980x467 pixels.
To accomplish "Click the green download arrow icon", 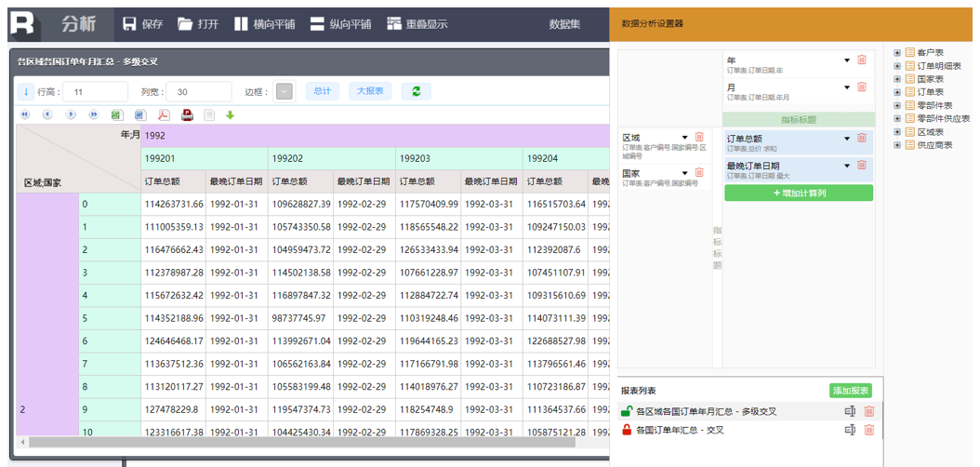I will (x=231, y=115).
